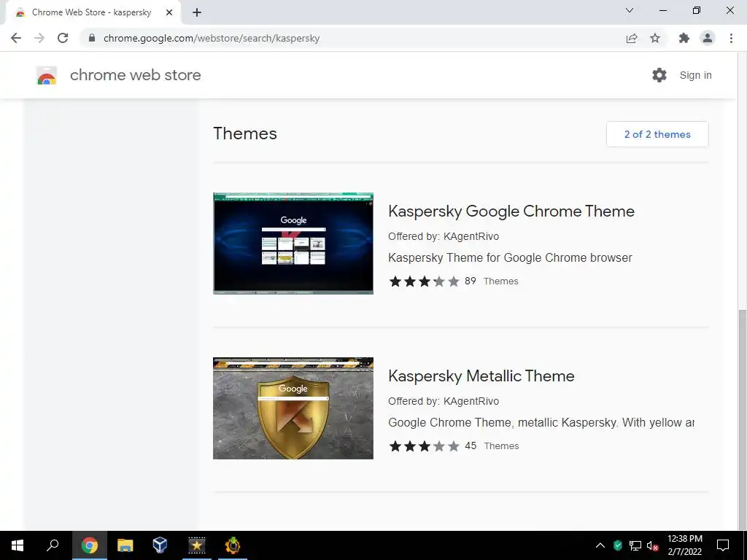This screenshot has width=747, height=560.
Task: Open Kaspersky Metallic Theme title
Action: click(481, 376)
